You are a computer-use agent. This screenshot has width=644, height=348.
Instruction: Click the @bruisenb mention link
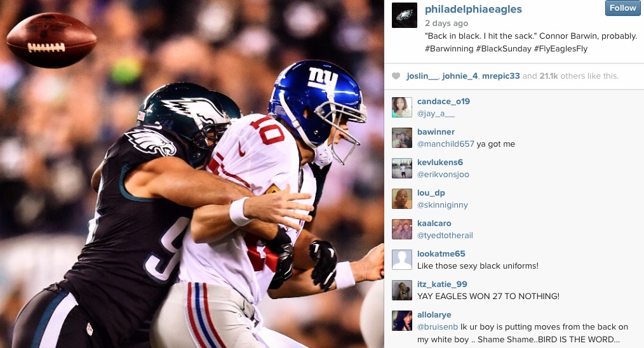[x=438, y=327]
